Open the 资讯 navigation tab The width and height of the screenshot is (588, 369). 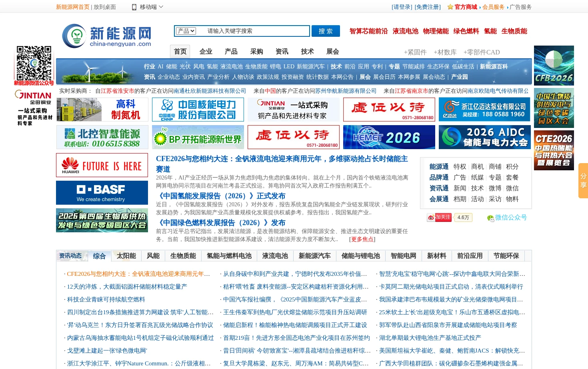(x=282, y=51)
